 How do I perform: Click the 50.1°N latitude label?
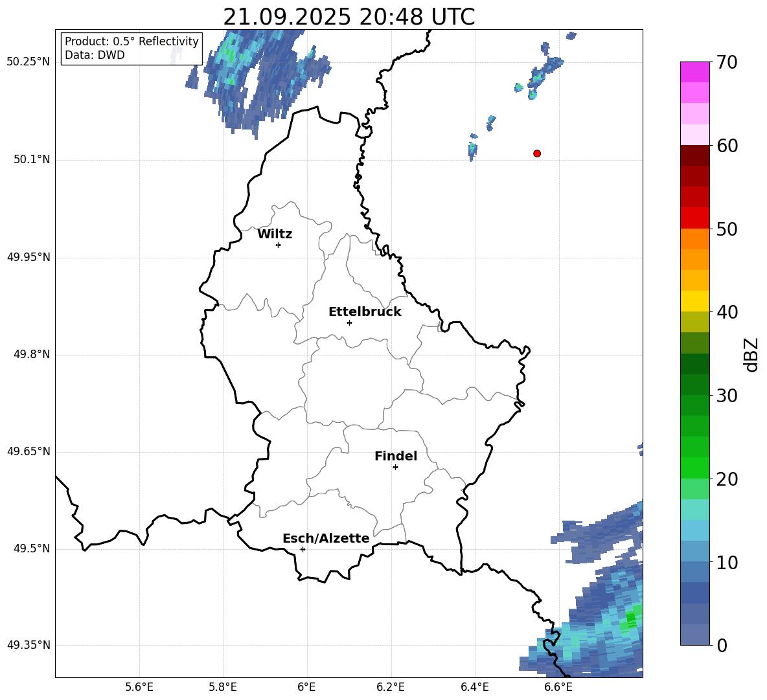coord(32,159)
